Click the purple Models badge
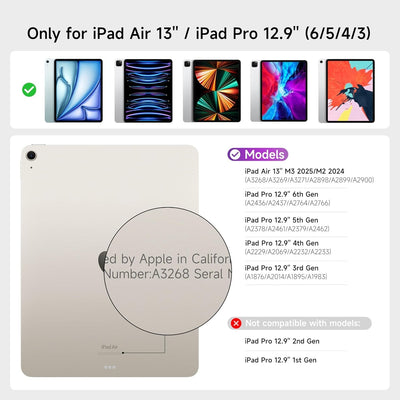Viewport: 400px width, 400px height. pos(258,155)
